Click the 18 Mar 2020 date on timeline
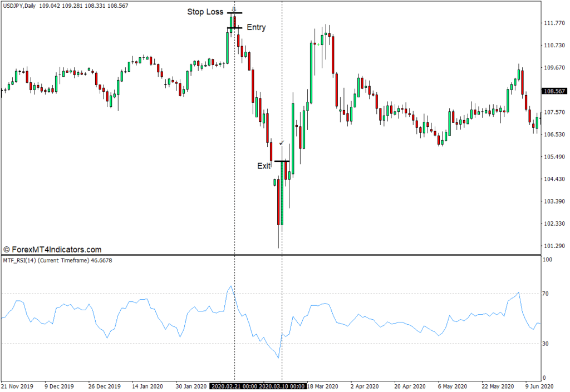The width and height of the screenshot is (570, 392). pos(323,386)
